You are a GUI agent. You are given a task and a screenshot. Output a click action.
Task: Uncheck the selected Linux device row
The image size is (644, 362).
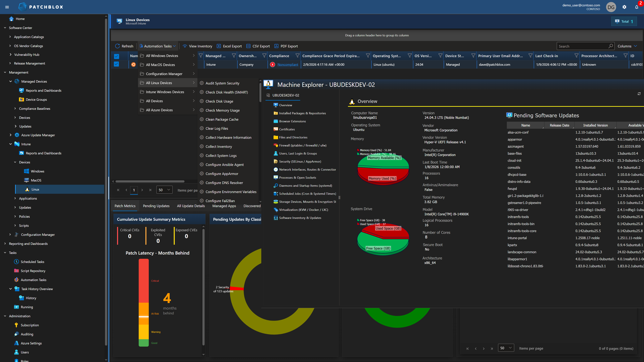(x=117, y=64)
